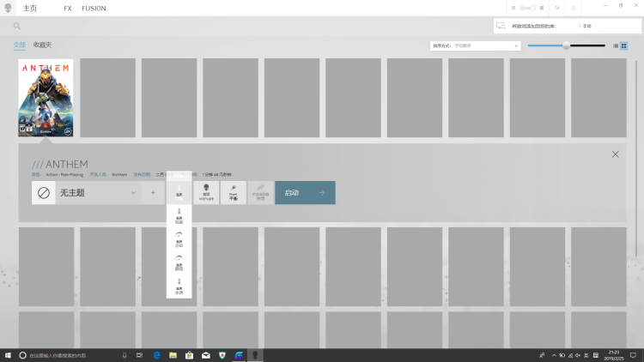Open the 主页 home tab

[29, 9]
